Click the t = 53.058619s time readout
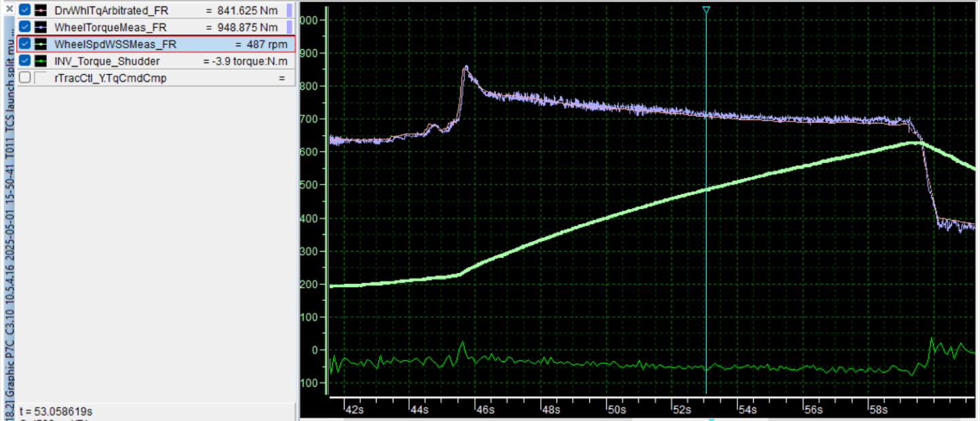The height and width of the screenshot is (421, 980). 56,411
